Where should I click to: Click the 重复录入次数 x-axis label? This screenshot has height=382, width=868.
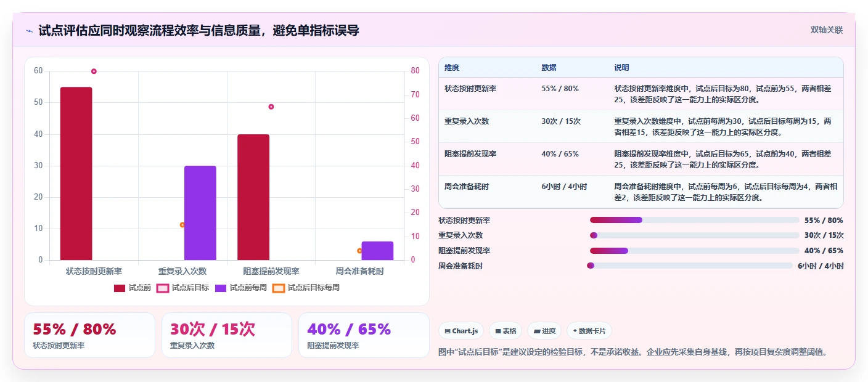click(182, 271)
